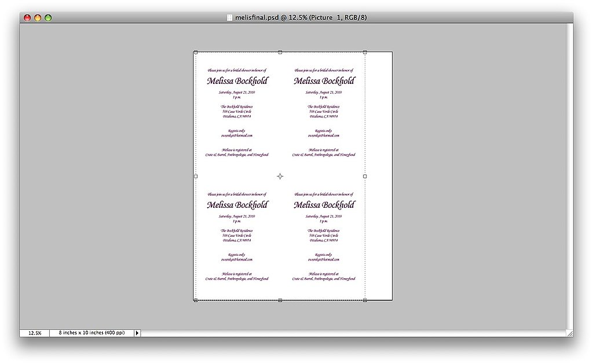Screen dimensions: 593x364
Task: Click the window resize grip corner
Action: point(569,333)
